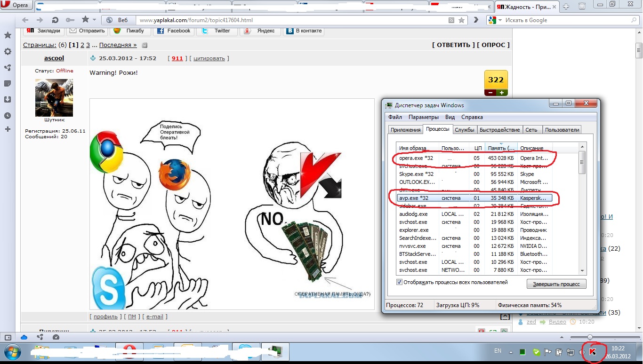Image resolution: width=643 pixels, height=364 pixels.
Task: Open the e-mail link under the post
Action: [x=155, y=317]
